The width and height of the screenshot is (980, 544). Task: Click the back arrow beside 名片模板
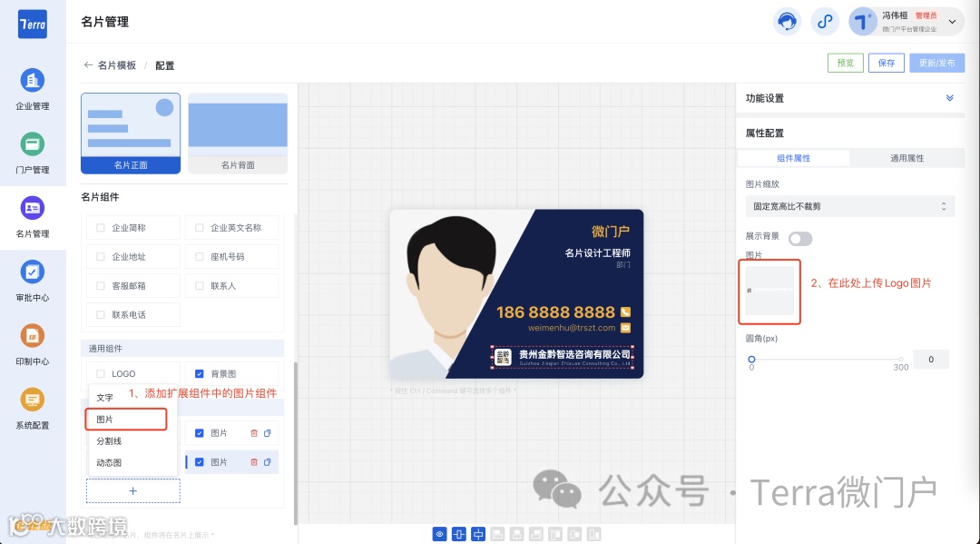pyautogui.click(x=88, y=65)
